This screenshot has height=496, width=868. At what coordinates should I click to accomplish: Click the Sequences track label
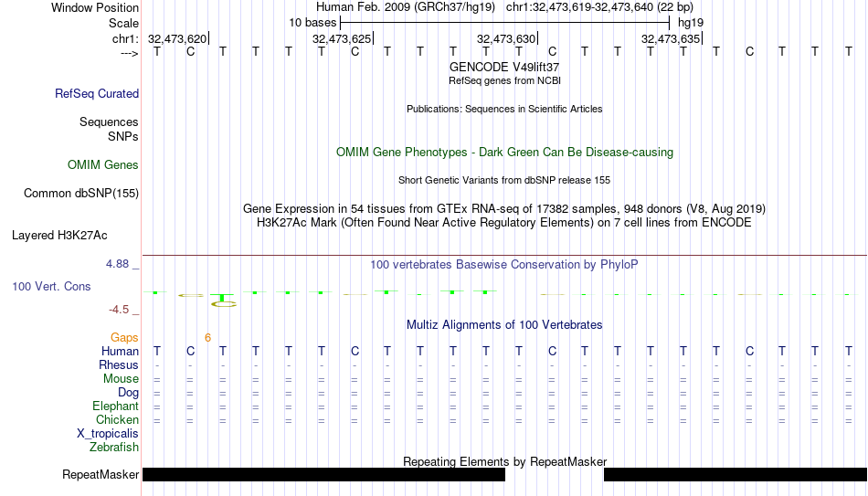pyautogui.click(x=109, y=121)
